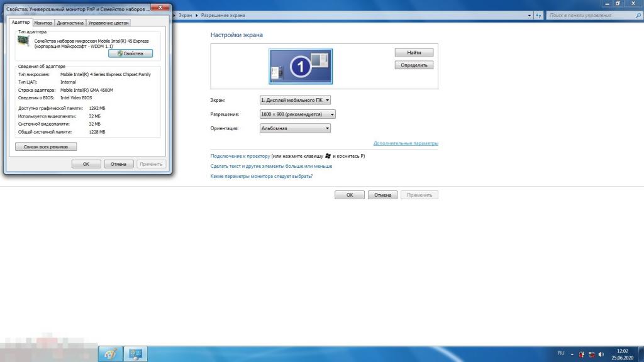Open the Управление цветом tab

[x=108, y=23]
